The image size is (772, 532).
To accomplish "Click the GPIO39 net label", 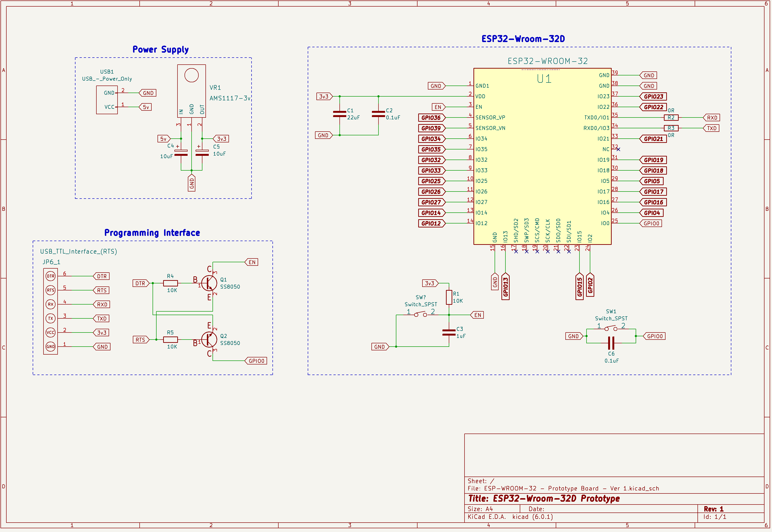I will [x=432, y=128].
